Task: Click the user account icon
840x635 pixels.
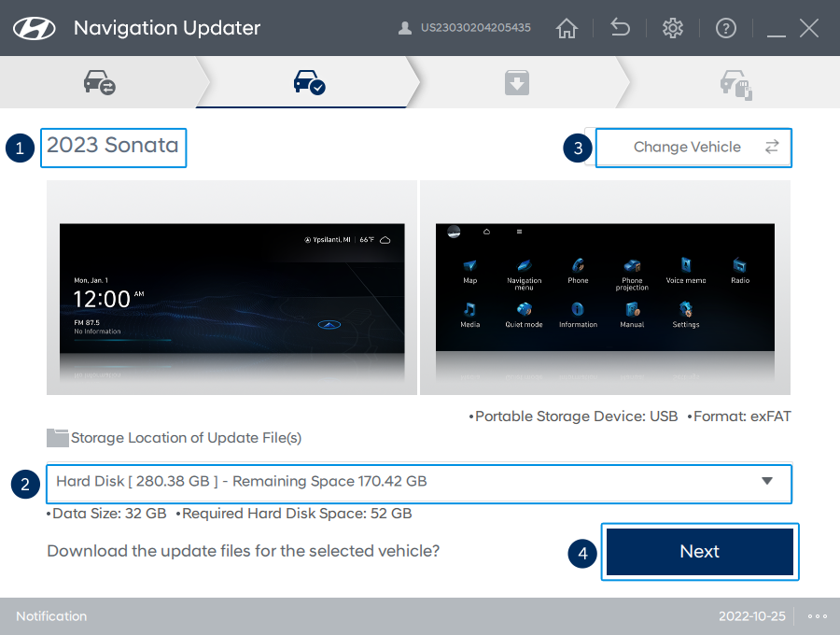Action: coord(404,28)
